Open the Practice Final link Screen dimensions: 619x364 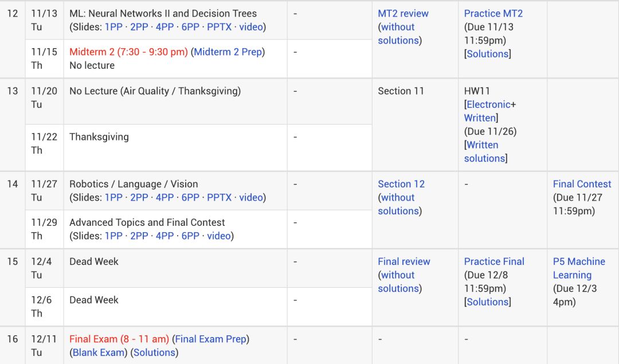pos(494,261)
